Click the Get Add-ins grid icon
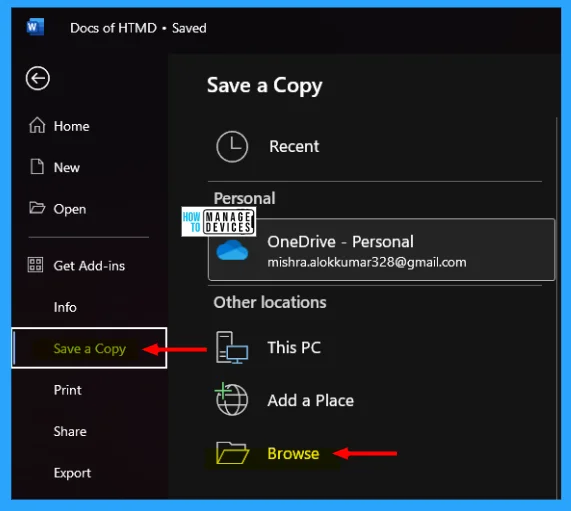The height and width of the screenshot is (511, 571). 35,265
